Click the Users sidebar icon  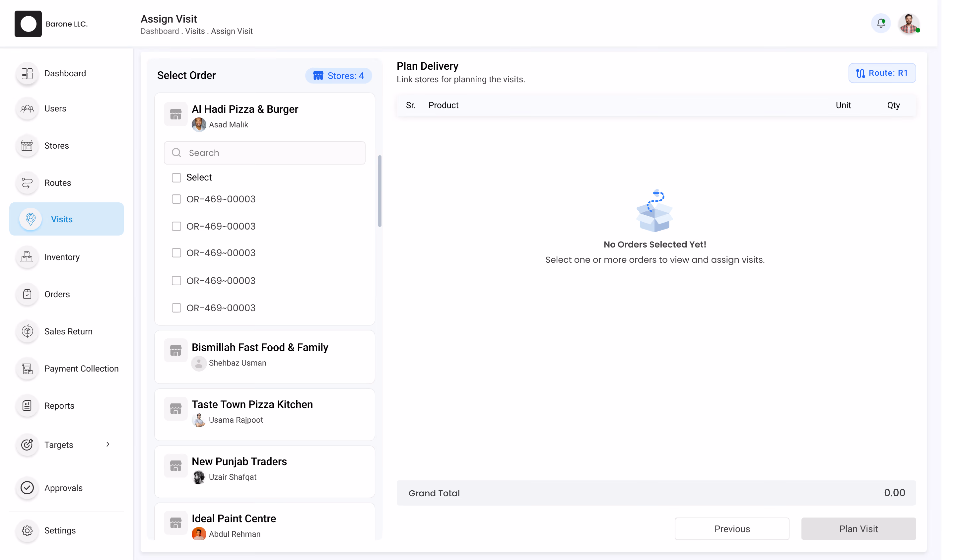pos(27,109)
